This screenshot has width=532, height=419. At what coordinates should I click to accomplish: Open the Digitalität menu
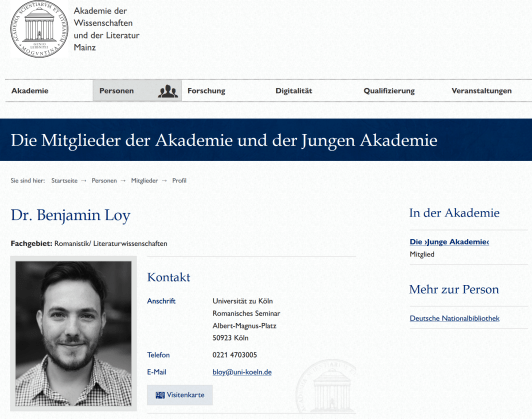293,91
